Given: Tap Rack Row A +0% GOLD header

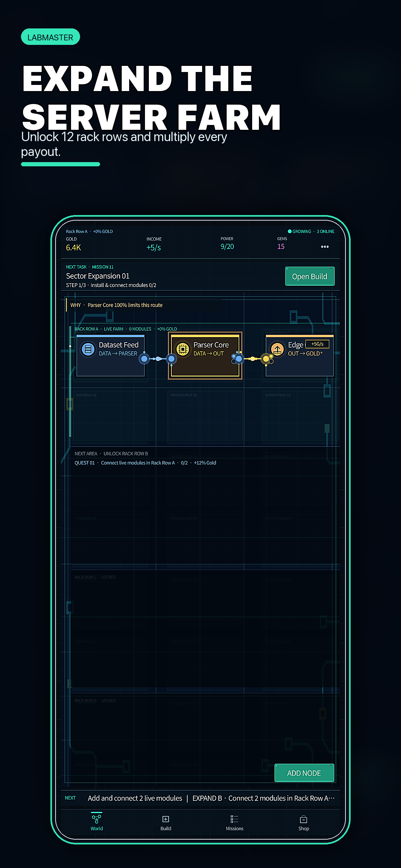Looking at the screenshot, I should click(89, 232).
